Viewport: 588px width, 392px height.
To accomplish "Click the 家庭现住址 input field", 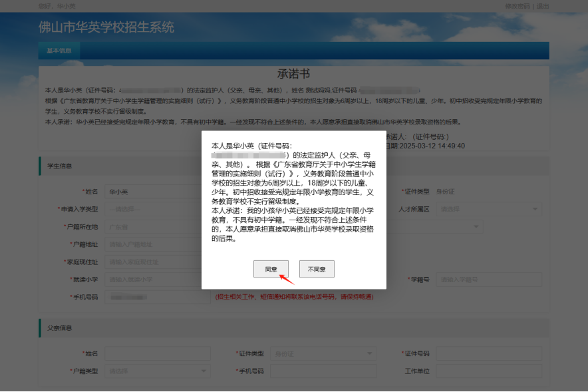I will 154,262.
